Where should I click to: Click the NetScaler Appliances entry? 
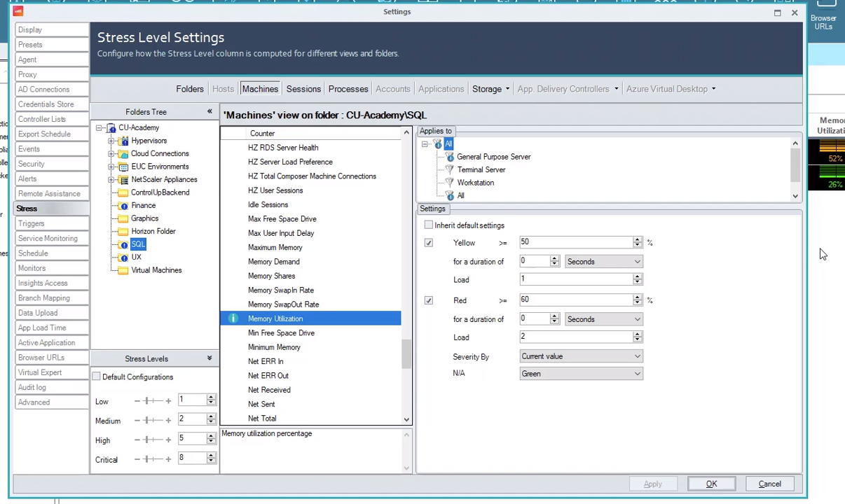click(164, 179)
